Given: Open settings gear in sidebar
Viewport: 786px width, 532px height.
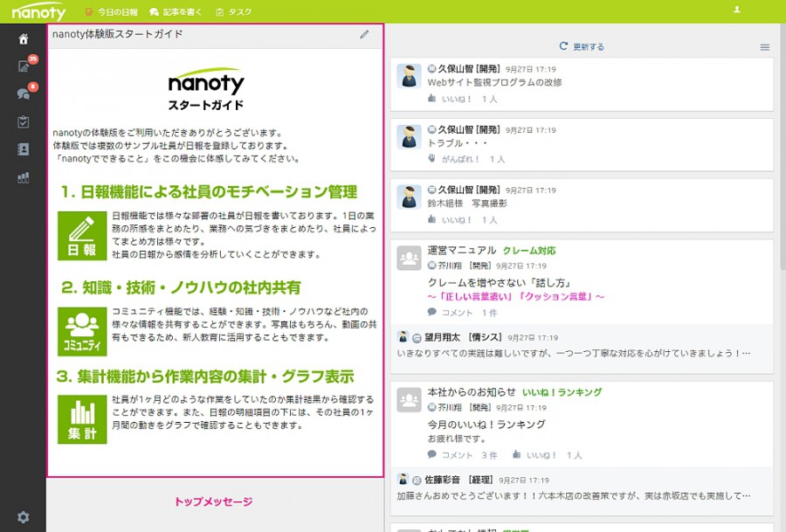Looking at the screenshot, I should [23, 517].
